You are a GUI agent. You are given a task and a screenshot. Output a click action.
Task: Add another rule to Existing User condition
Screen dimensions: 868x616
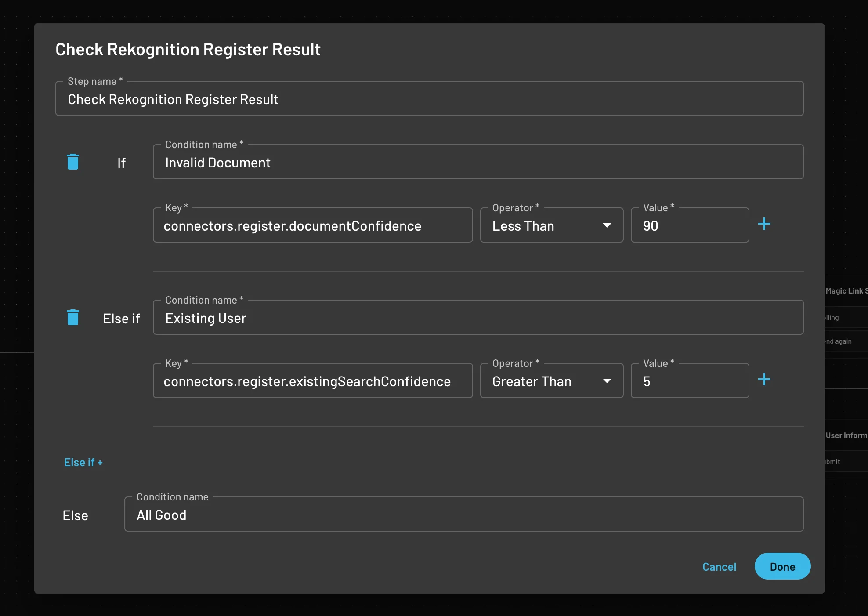(764, 379)
